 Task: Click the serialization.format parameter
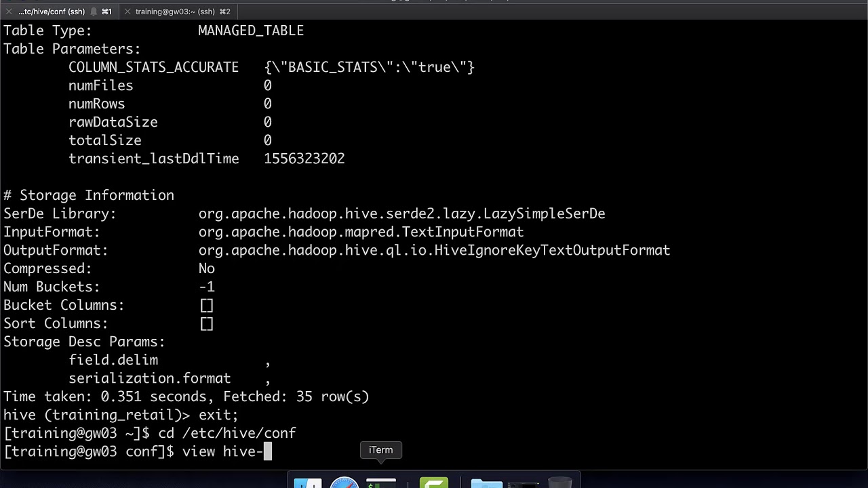pyautogui.click(x=149, y=378)
